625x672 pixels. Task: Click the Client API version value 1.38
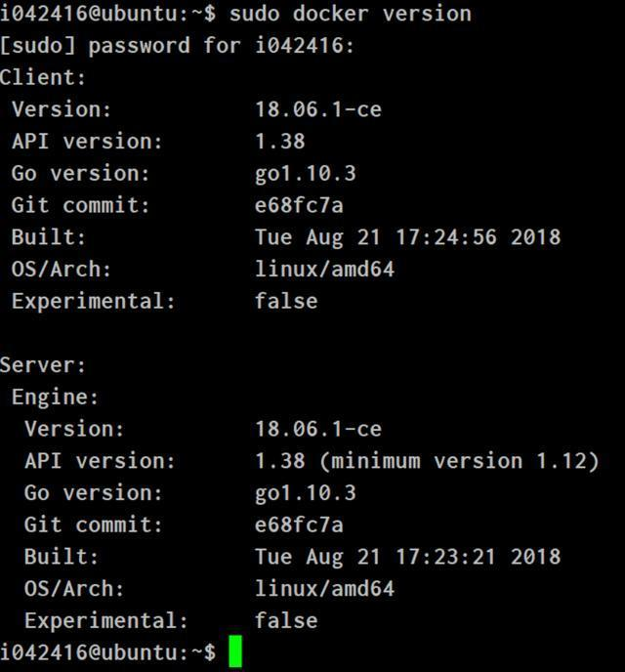[x=280, y=142]
